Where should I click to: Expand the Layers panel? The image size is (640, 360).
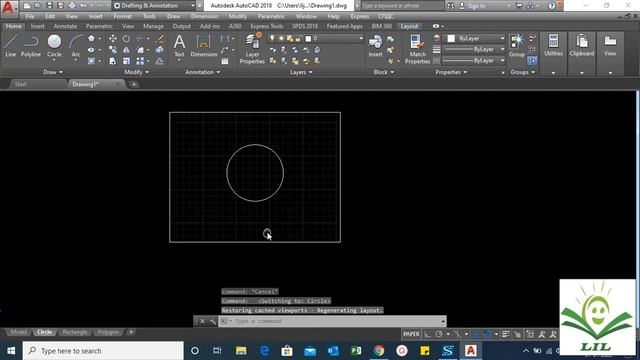click(301, 72)
